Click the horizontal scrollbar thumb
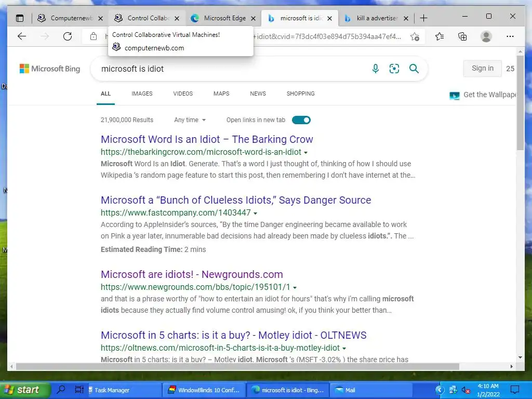The image size is (532, 399). (x=237, y=366)
